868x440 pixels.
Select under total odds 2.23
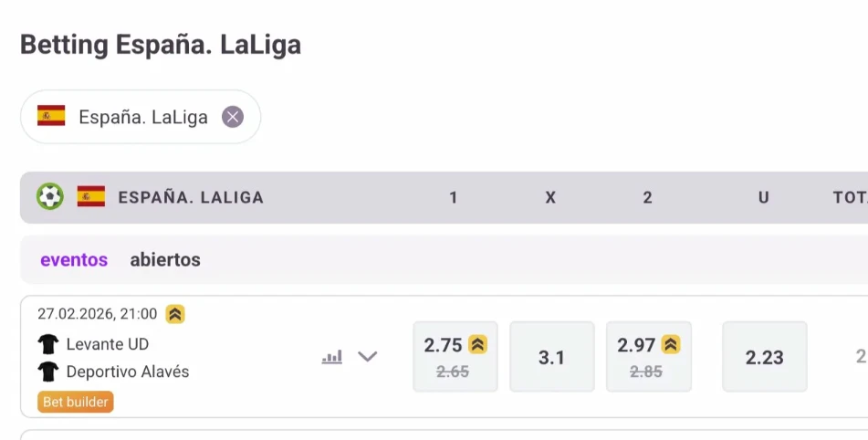[764, 357]
